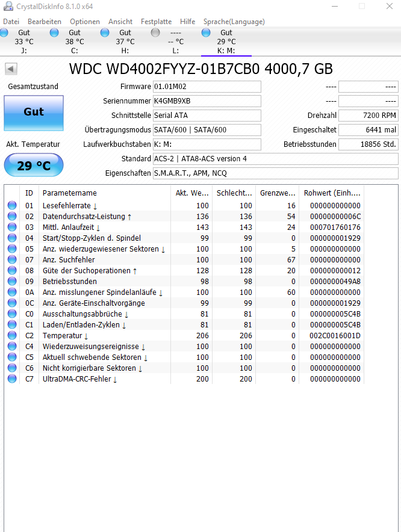The height and width of the screenshot is (532, 401).
Task: Click the Grenzwe... column header
Action: pyautogui.click(x=278, y=193)
